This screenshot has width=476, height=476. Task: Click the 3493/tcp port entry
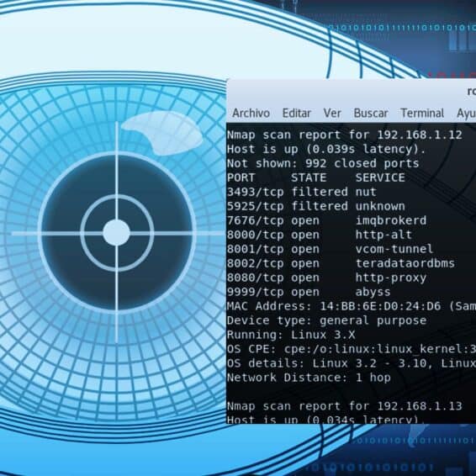(x=256, y=192)
